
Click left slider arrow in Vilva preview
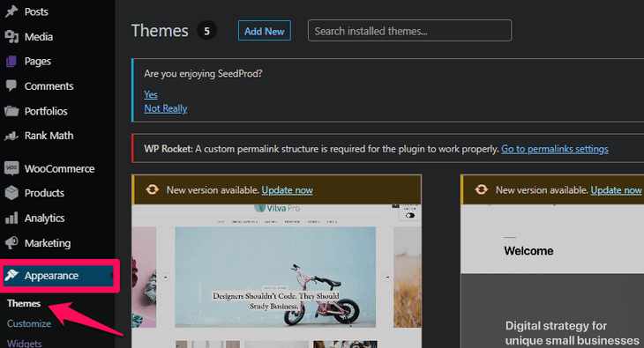click(x=166, y=278)
